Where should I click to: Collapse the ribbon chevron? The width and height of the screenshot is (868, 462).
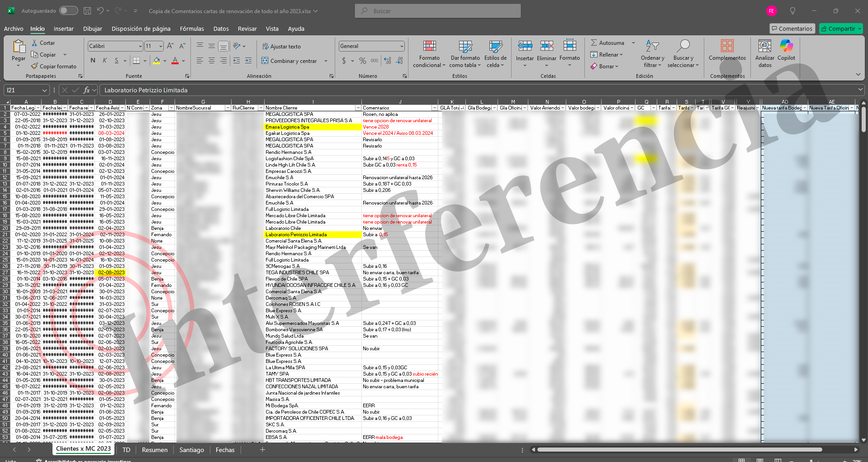[x=858, y=75]
